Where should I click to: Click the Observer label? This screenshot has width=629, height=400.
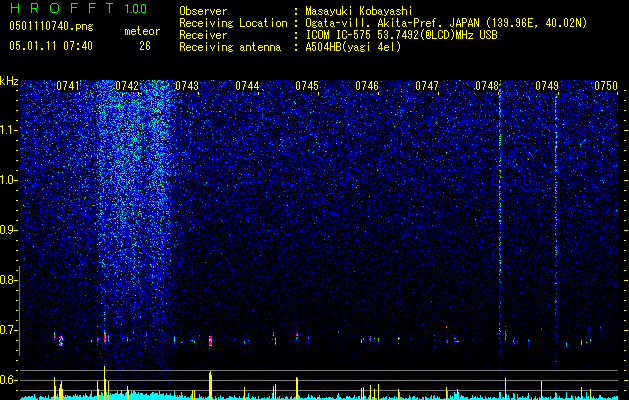(203, 11)
